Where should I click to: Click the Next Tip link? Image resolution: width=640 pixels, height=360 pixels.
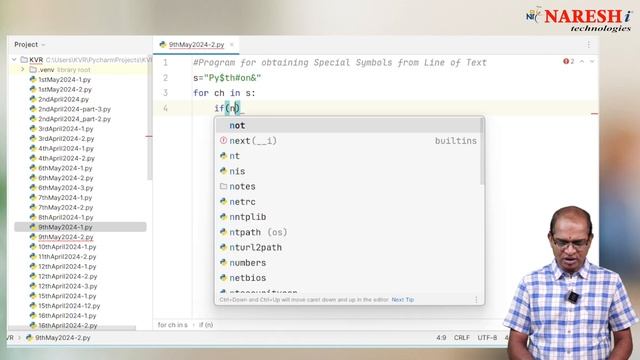(402, 300)
